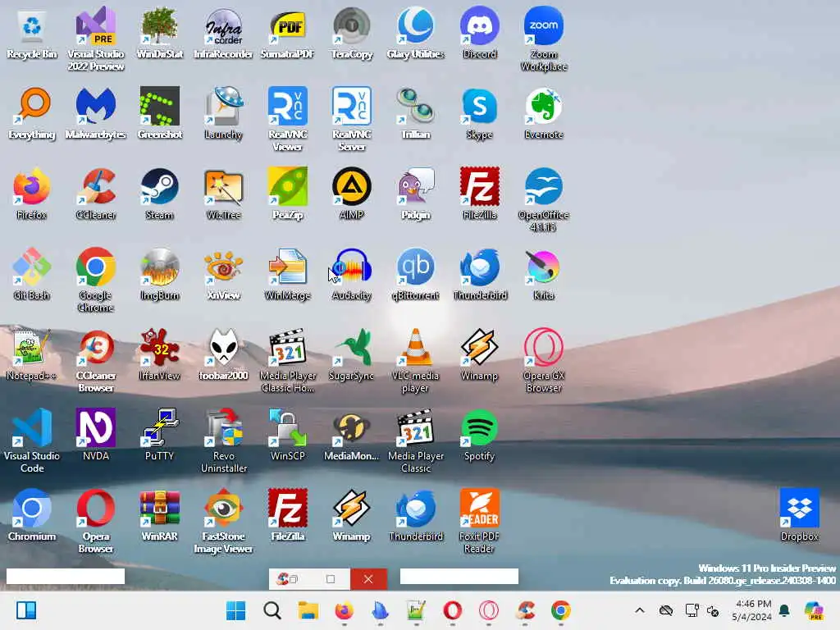Viewport: 840px width, 630px height.
Task: Open the CCleaner Browser desktop shortcut
Action: [95, 360]
